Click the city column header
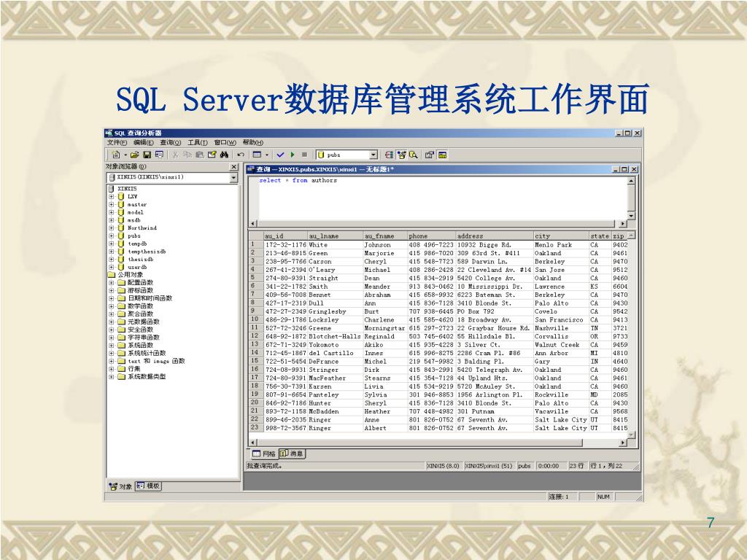 [561, 236]
